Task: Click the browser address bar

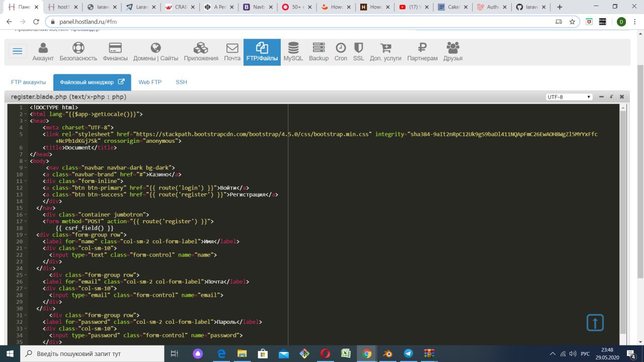Action: point(302,22)
